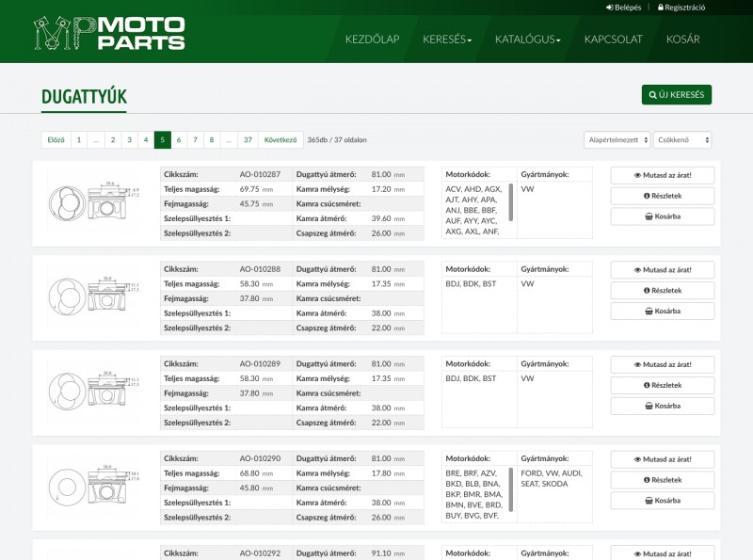Go to last page 37
The height and width of the screenshot is (560, 753).
point(248,140)
